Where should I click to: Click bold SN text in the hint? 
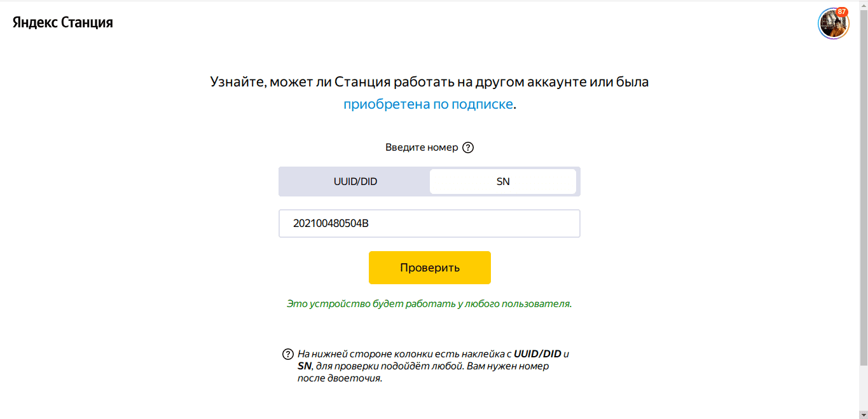tap(305, 366)
